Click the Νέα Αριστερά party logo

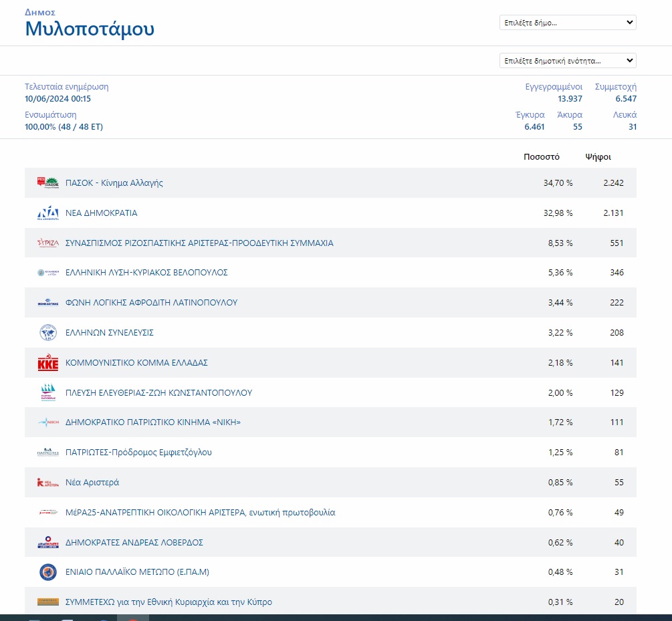[x=48, y=482]
